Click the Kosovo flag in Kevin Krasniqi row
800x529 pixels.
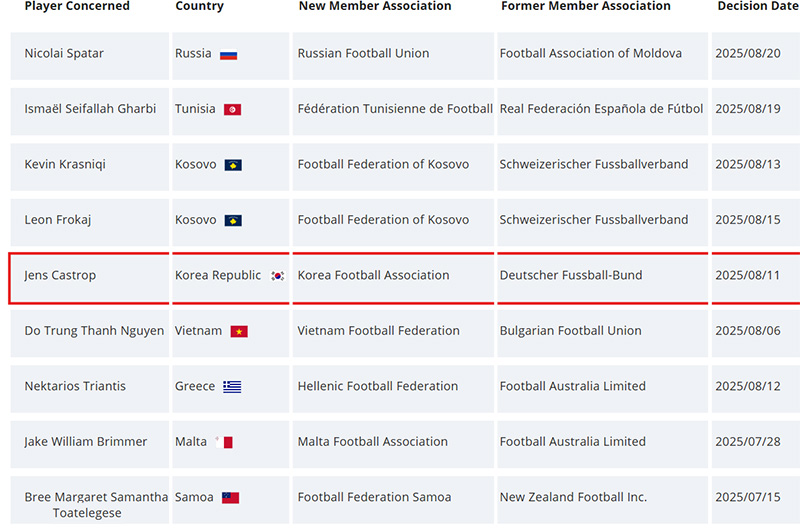[x=233, y=165]
